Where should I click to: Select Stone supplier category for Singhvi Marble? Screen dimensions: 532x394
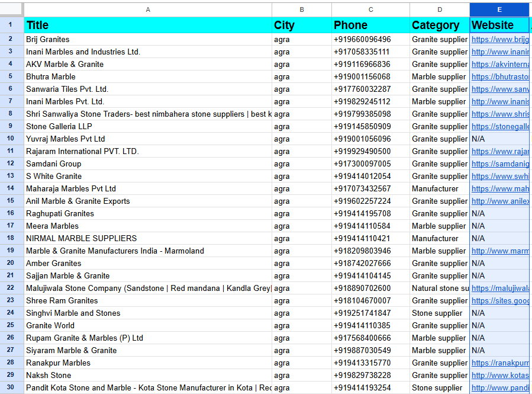tap(440, 313)
